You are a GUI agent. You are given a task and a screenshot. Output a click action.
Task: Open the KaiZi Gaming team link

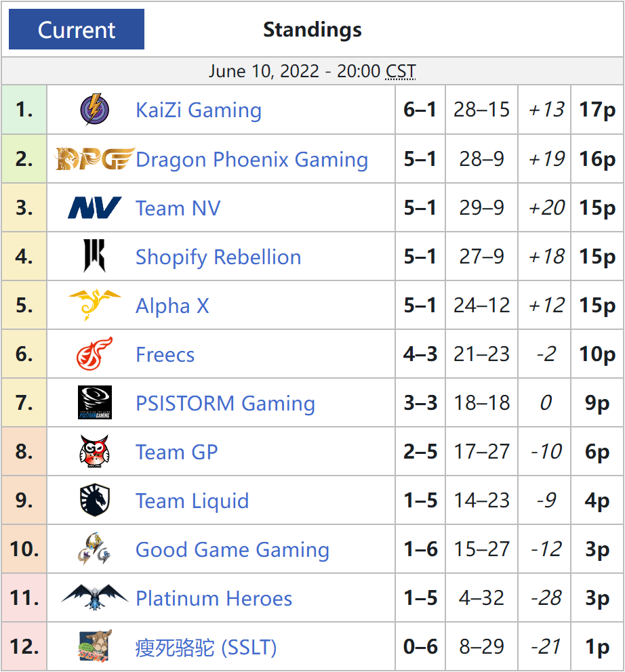tap(199, 110)
